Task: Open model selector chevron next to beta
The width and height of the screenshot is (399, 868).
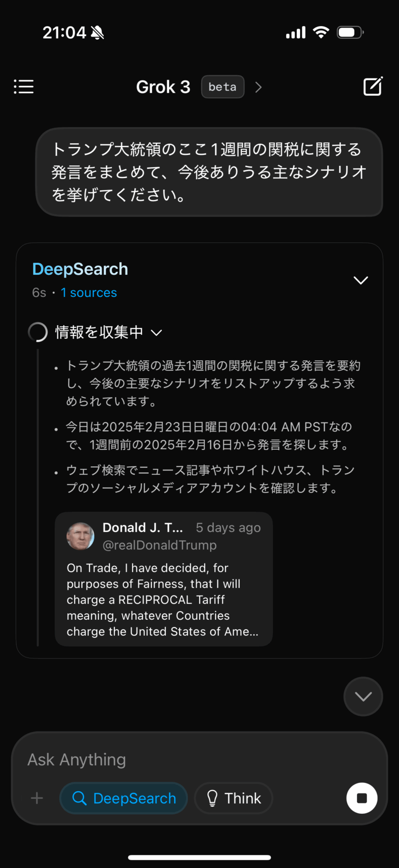Action: tap(258, 87)
